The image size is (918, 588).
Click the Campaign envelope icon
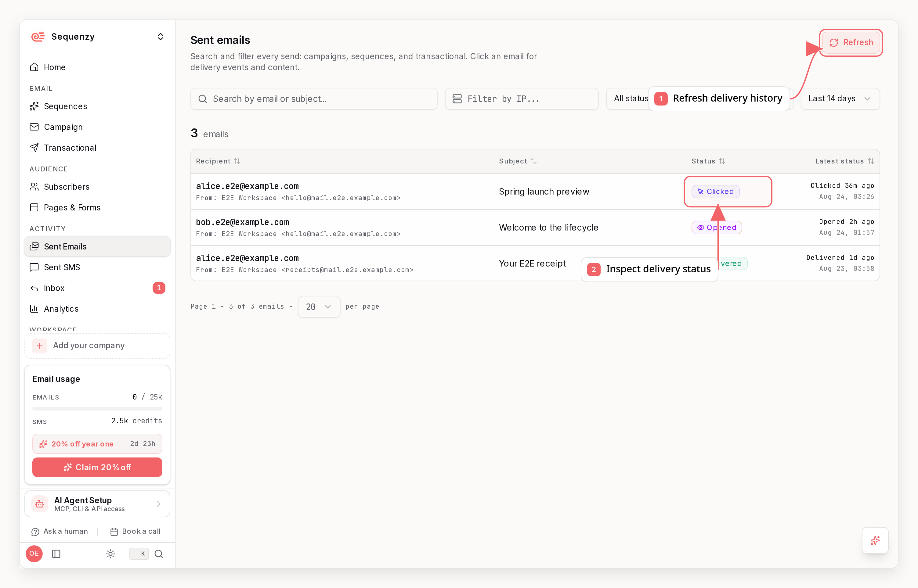[x=34, y=127]
